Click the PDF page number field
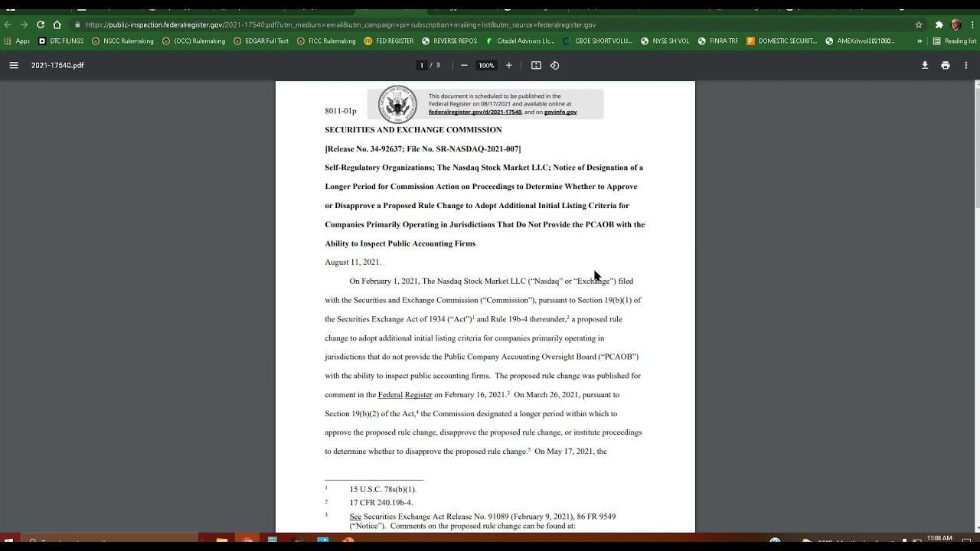Image resolution: width=980 pixels, height=551 pixels. point(421,65)
